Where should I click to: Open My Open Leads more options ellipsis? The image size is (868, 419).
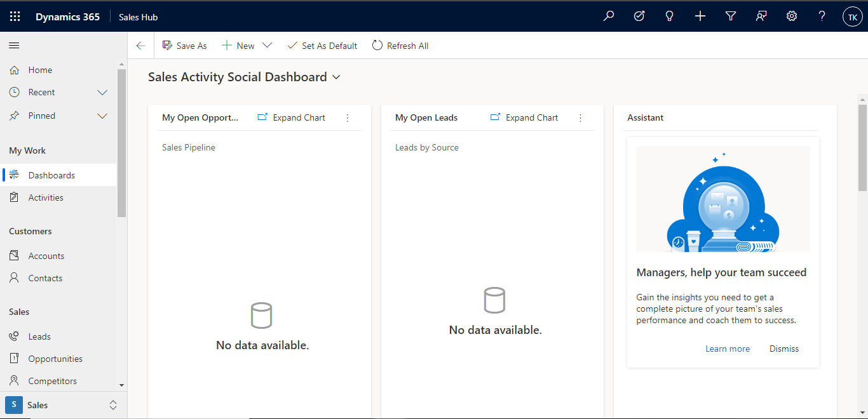click(x=580, y=117)
